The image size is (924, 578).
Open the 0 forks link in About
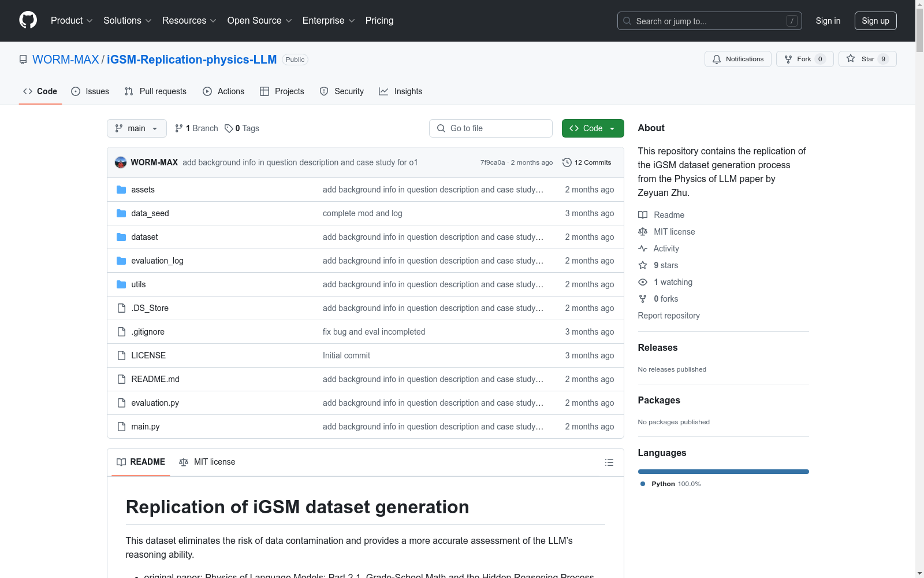click(x=666, y=299)
